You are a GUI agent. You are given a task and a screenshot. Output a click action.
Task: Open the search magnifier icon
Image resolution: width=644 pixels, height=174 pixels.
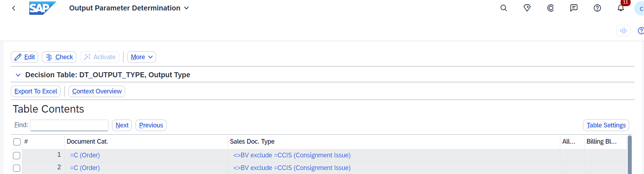pyautogui.click(x=503, y=8)
